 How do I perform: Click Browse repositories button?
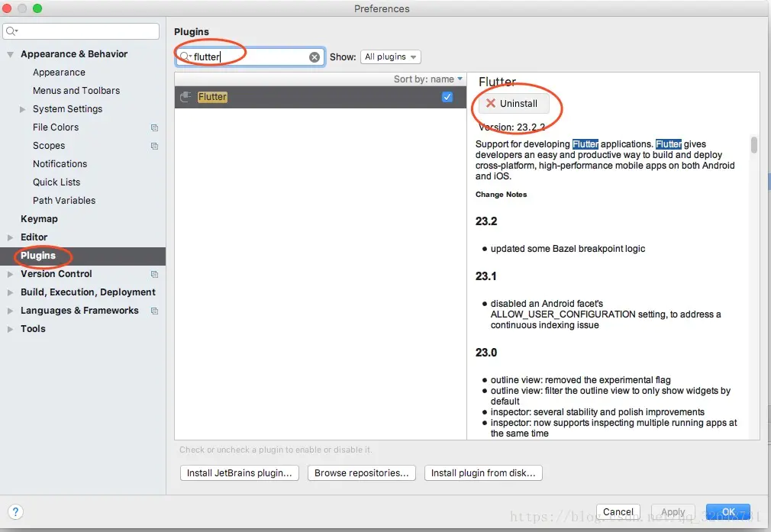point(361,473)
